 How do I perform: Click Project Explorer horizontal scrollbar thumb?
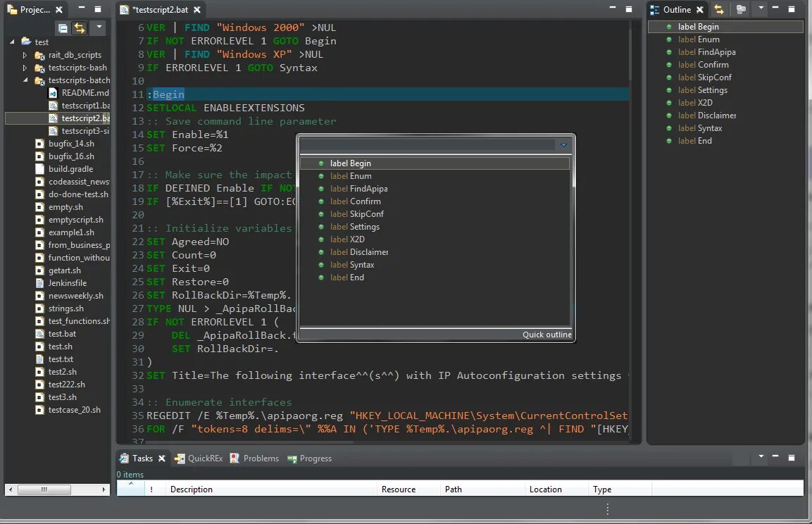[x=44, y=489]
